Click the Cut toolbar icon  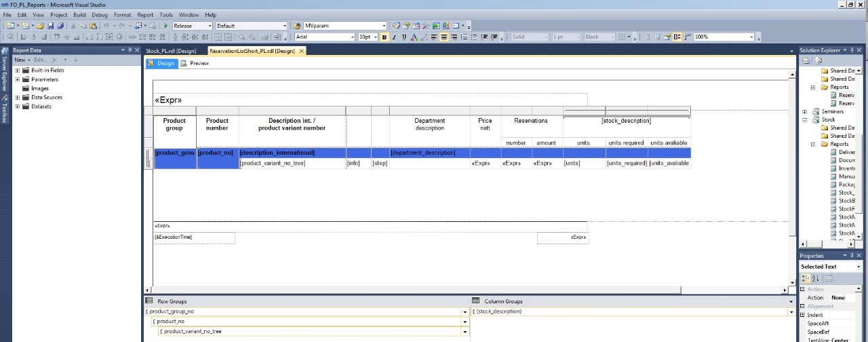click(x=74, y=26)
